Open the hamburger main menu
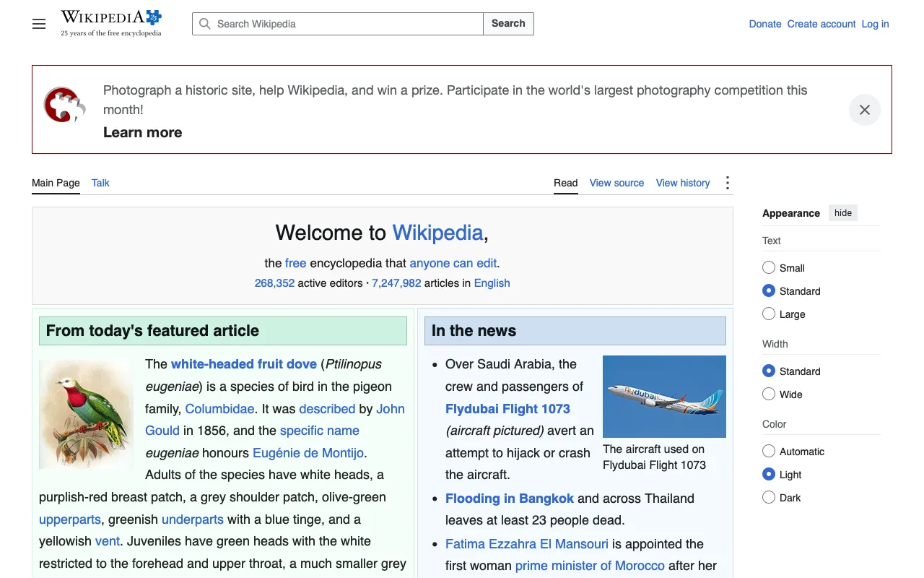Image resolution: width=924 pixels, height=578 pixels. coord(39,24)
